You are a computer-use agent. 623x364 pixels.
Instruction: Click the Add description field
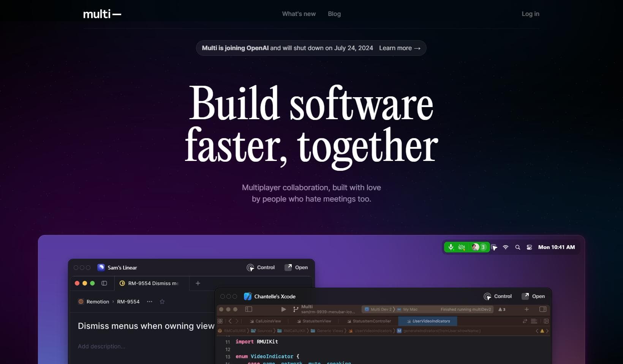click(101, 346)
